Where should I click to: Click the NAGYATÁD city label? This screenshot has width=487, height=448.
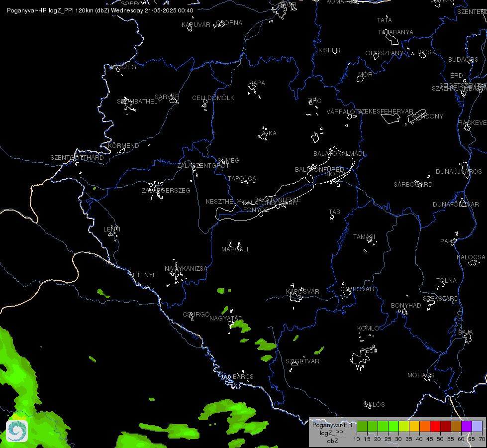click(226, 319)
